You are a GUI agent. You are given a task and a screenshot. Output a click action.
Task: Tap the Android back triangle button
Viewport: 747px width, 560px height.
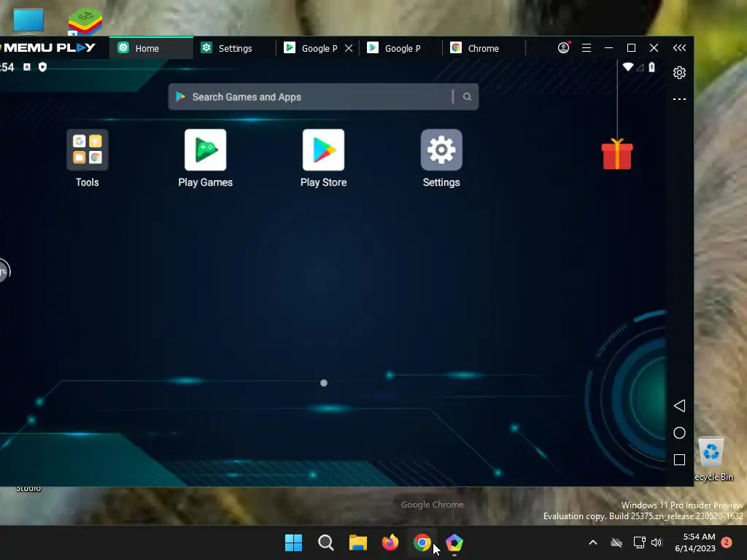[679, 405]
